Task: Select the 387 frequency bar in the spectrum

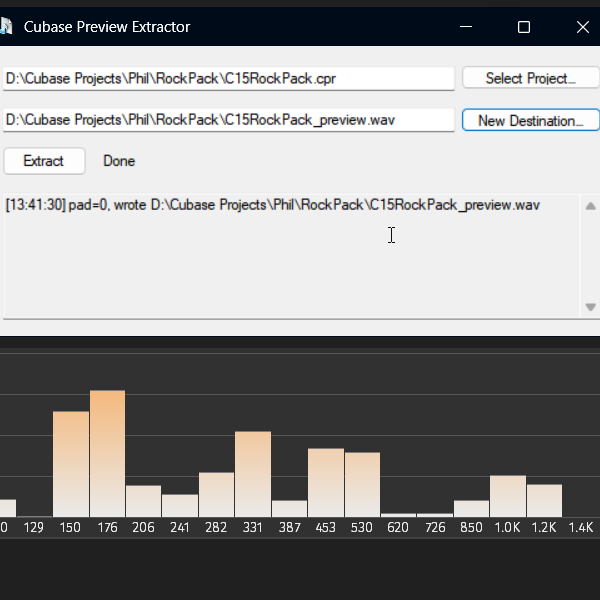Action: [x=290, y=509]
